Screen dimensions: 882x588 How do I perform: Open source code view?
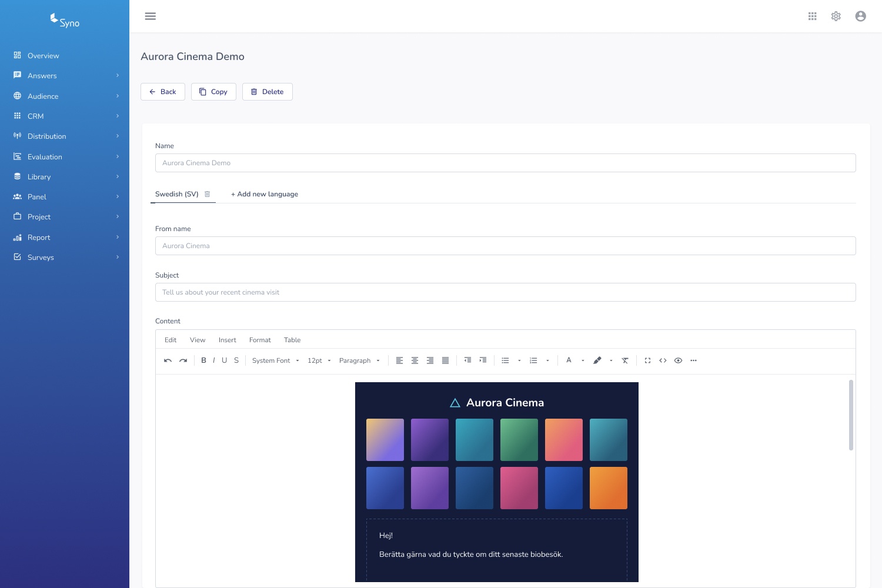coord(663,360)
